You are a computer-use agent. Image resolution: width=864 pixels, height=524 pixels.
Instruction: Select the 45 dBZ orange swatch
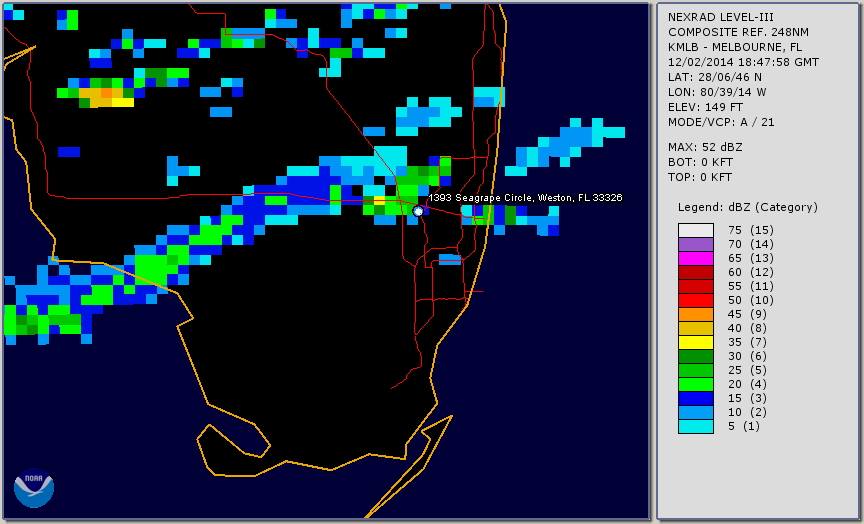[696, 315]
